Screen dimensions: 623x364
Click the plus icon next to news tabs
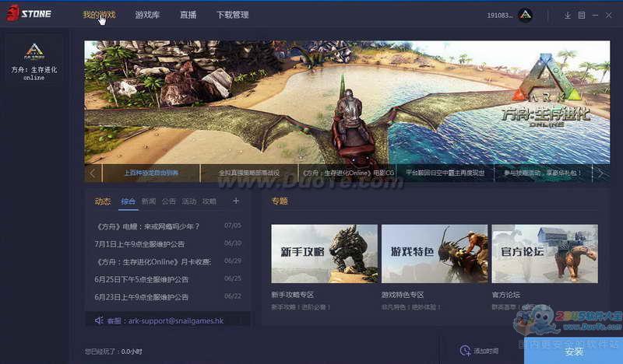[x=236, y=201]
